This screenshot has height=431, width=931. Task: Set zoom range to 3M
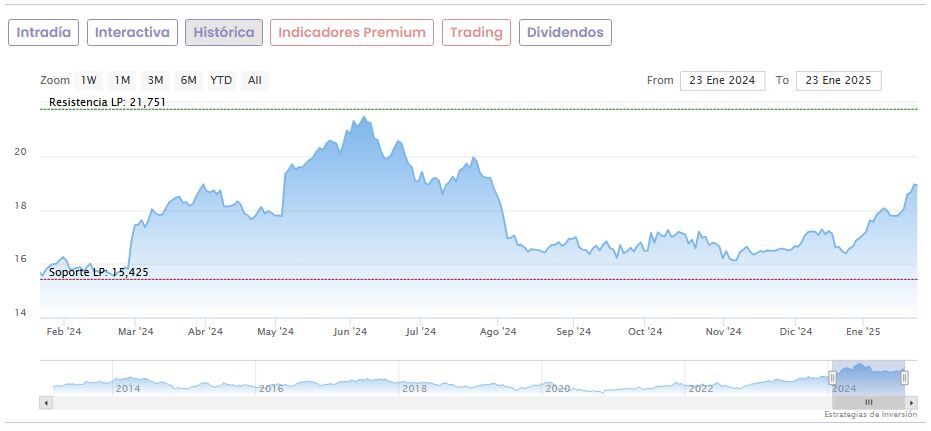155,80
